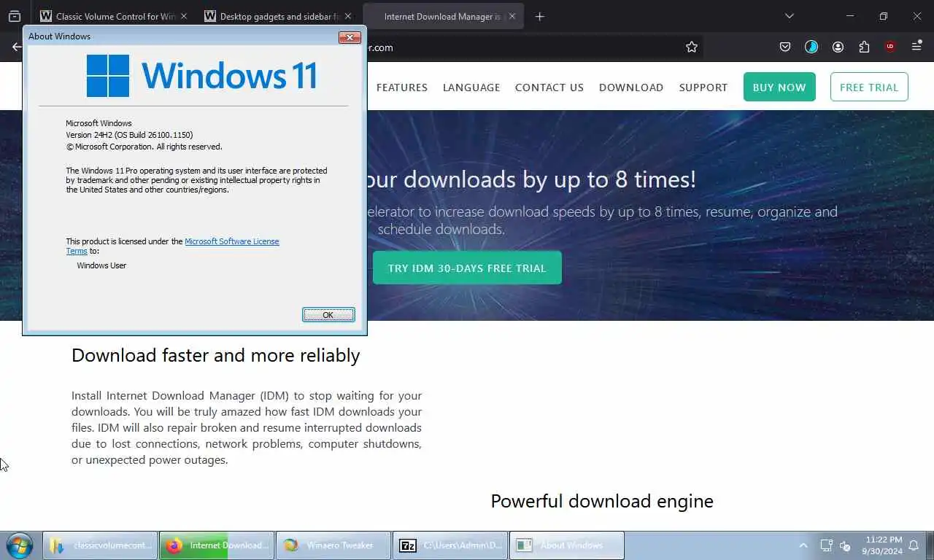Image resolution: width=934 pixels, height=560 pixels.
Task: Click the FREE TRIAL button
Action: (869, 87)
